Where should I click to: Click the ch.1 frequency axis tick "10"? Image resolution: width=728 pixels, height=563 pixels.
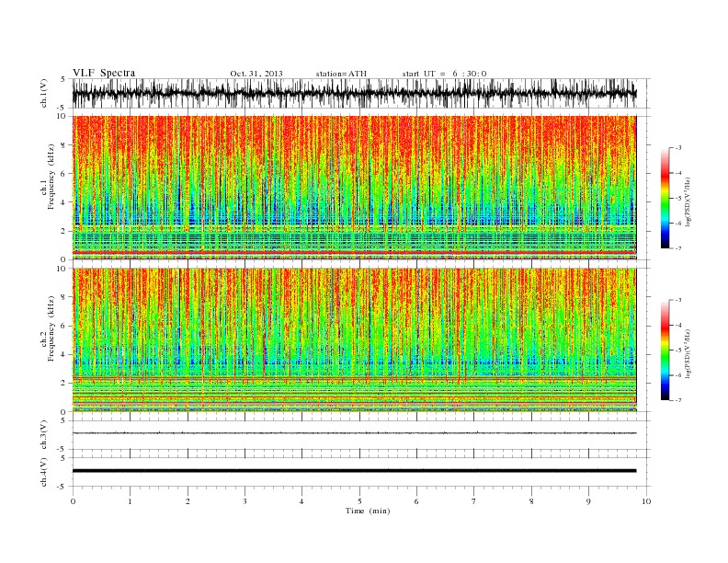tap(62, 116)
